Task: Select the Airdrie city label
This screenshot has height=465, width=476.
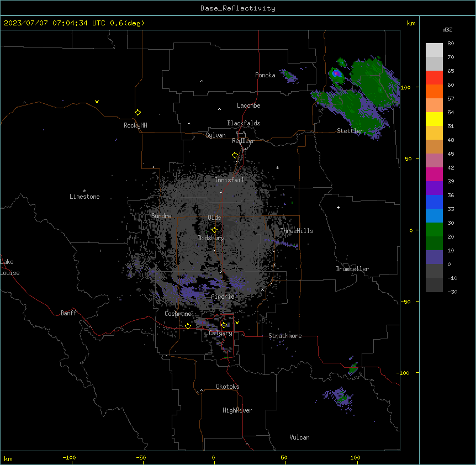Action: [x=223, y=297]
